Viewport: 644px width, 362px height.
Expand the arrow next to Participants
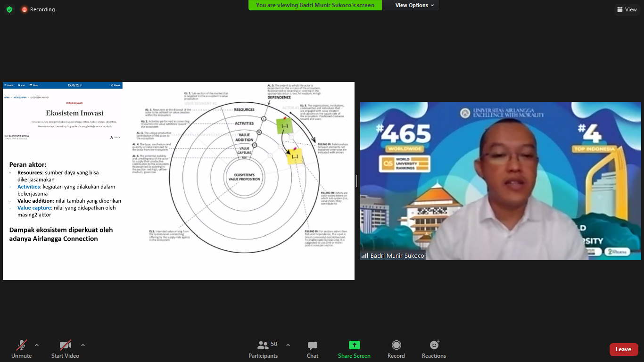pyautogui.click(x=288, y=345)
